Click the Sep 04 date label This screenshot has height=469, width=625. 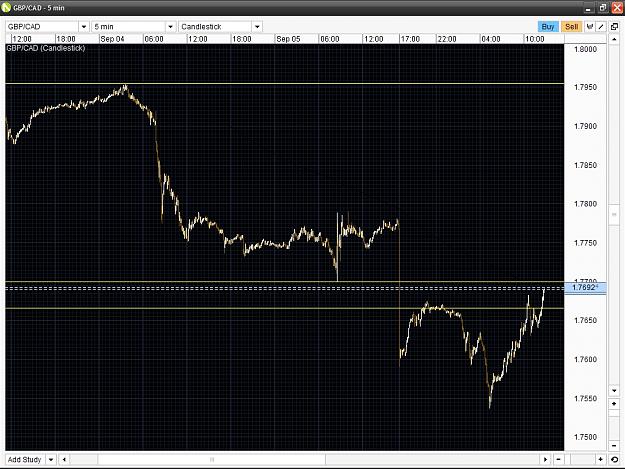tap(112, 39)
